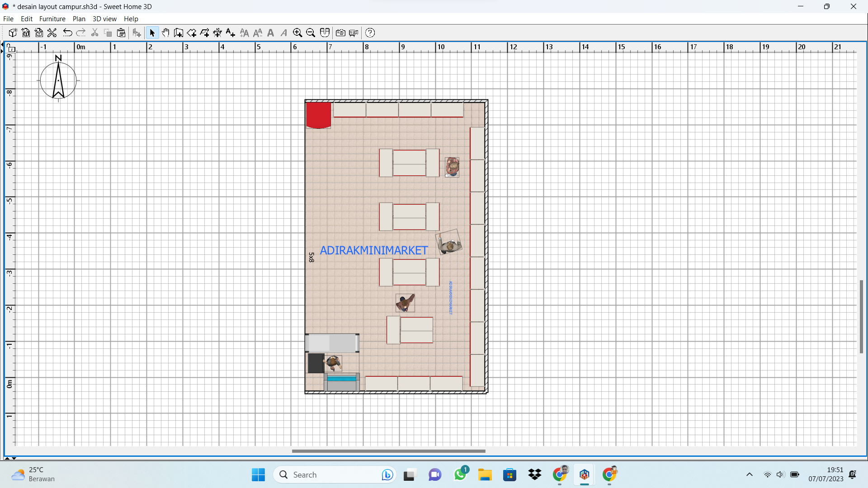The width and height of the screenshot is (868, 488).
Task: Select the Create rooms tool
Action: click(192, 33)
